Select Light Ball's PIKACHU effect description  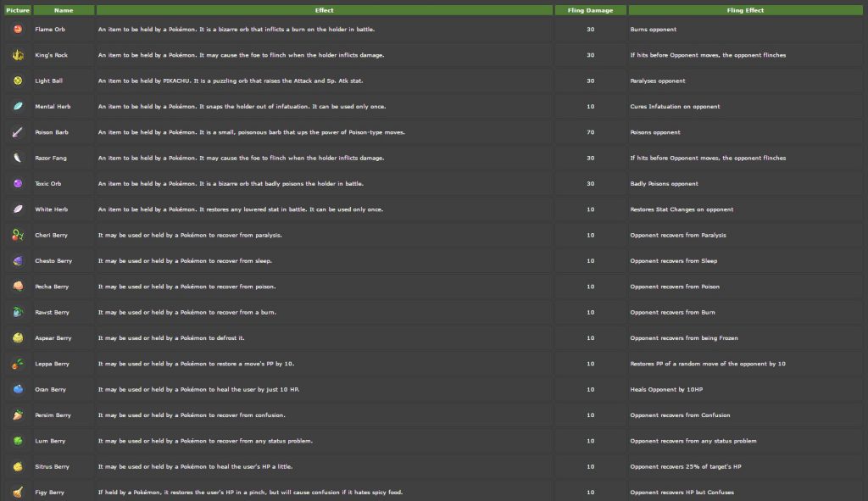pyautogui.click(x=231, y=81)
